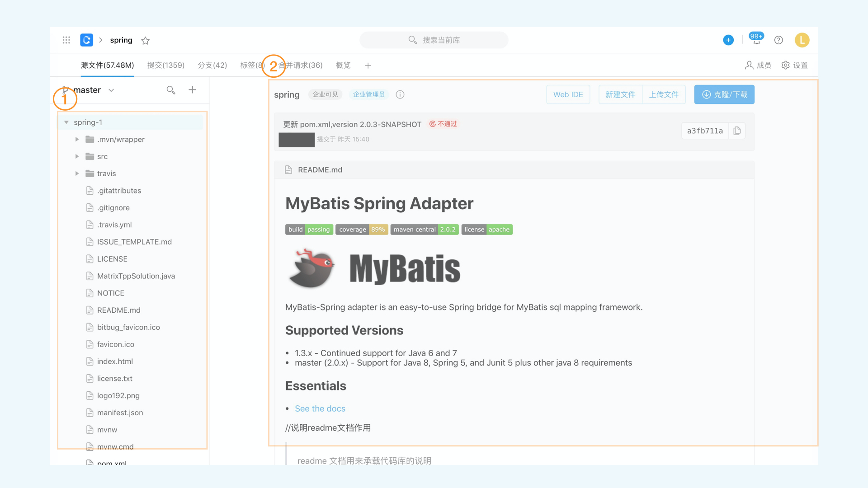Switch to 概览 tab
Viewport: 868px width, 488px height.
[x=343, y=65]
